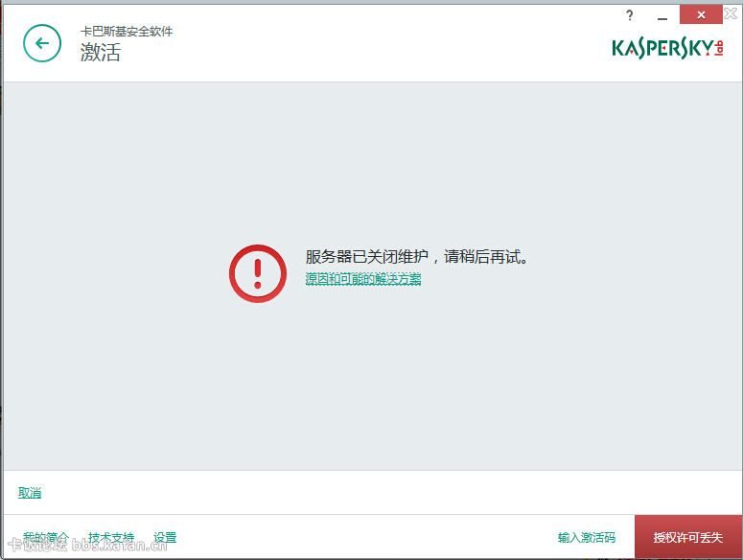743x560 pixels.
Task: Go back using the circular arrow button
Action: (42, 43)
